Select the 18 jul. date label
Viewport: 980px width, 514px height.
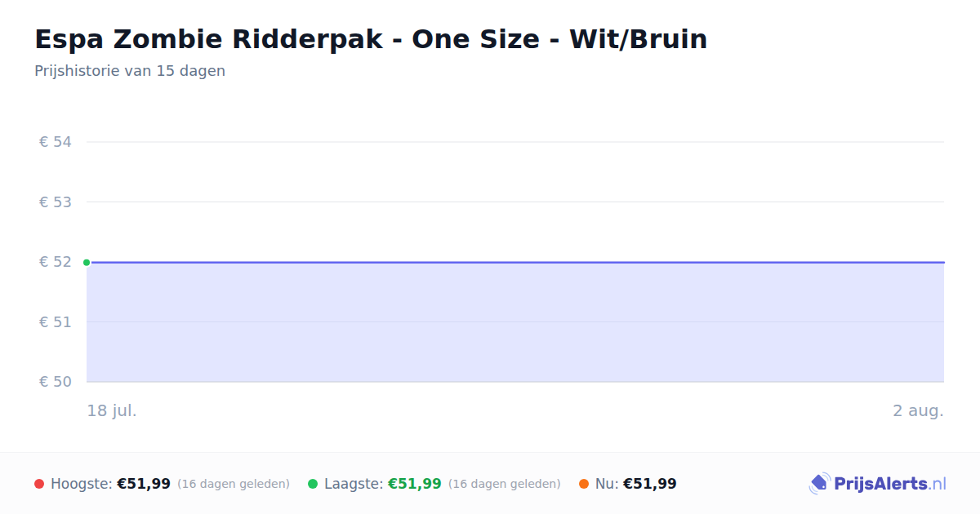[112, 410]
